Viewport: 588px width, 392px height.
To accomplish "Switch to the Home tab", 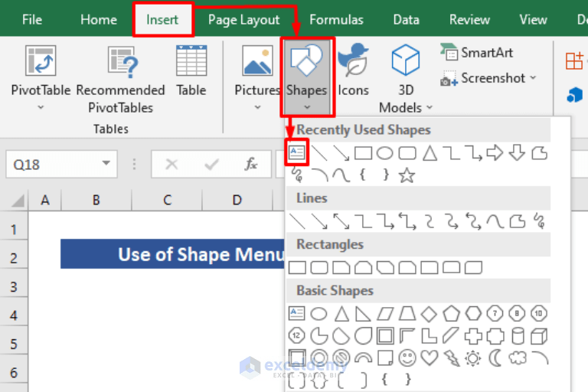I will [x=98, y=19].
